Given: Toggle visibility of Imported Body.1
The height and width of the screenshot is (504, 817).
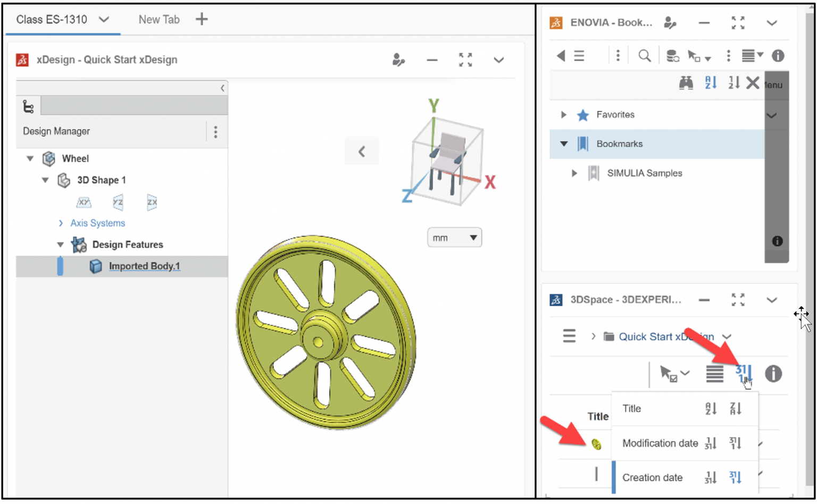Looking at the screenshot, I should (60, 266).
